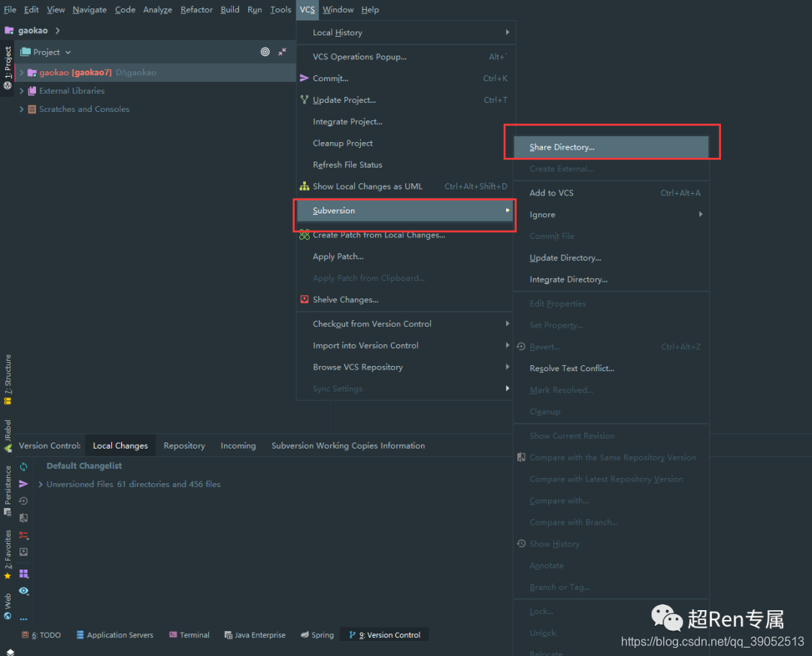Click the three-dots more actions icon
The width and height of the screenshot is (812, 656).
(x=24, y=618)
